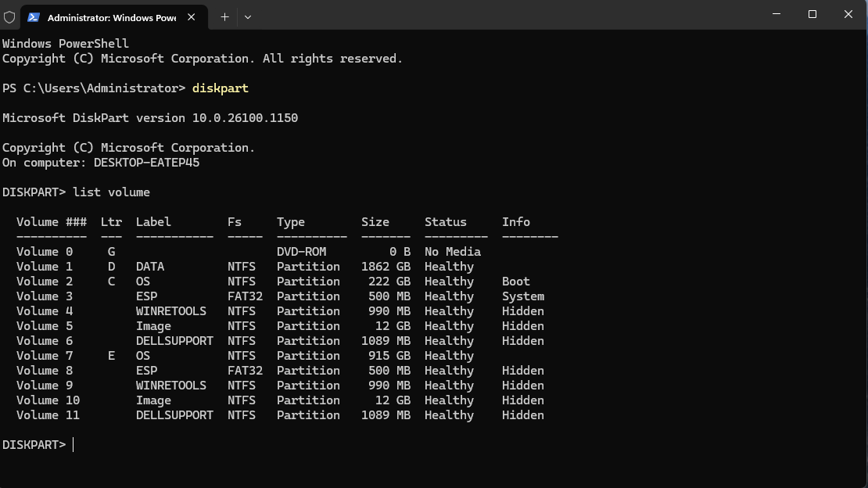Click the list volume command text
Viewport: 868px width, 488px height.
coord(111,192)
